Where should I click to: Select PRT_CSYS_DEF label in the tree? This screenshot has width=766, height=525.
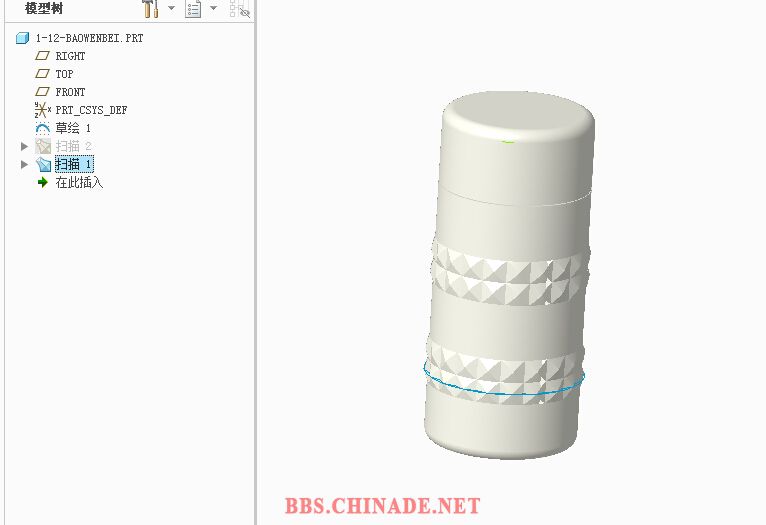tap(91, 110)
